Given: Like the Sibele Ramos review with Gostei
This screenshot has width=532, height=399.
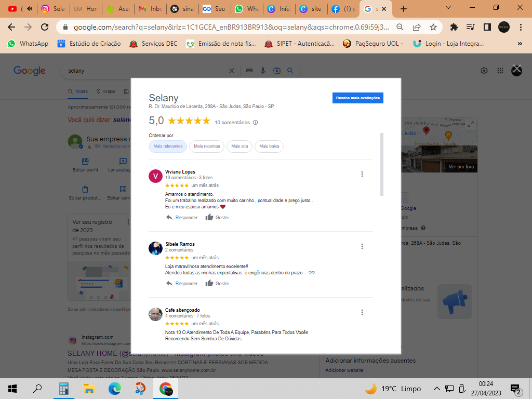Looking at the screenshot, I should [x=217, y=283].
